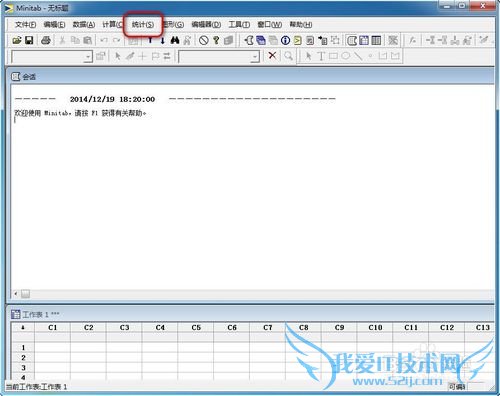500x396 pixels.
Task: Open the Project Manager column-grid icon
Action: click(x=376, y=40)
